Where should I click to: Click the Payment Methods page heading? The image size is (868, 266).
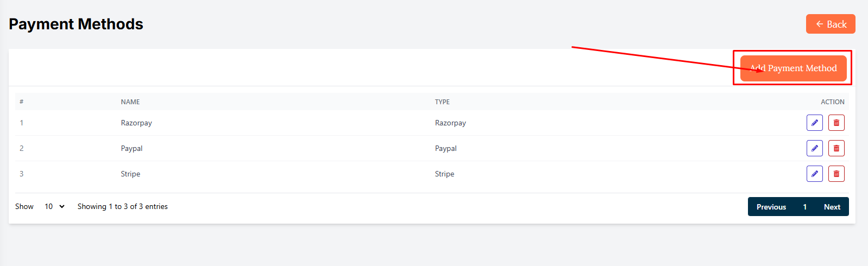[76, 24]
